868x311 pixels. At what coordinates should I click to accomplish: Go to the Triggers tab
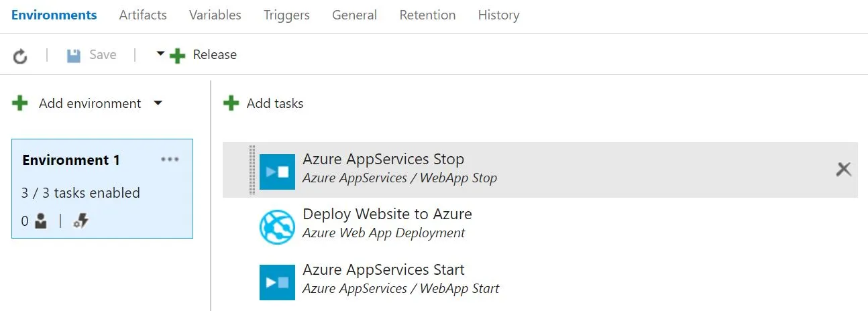286,15
